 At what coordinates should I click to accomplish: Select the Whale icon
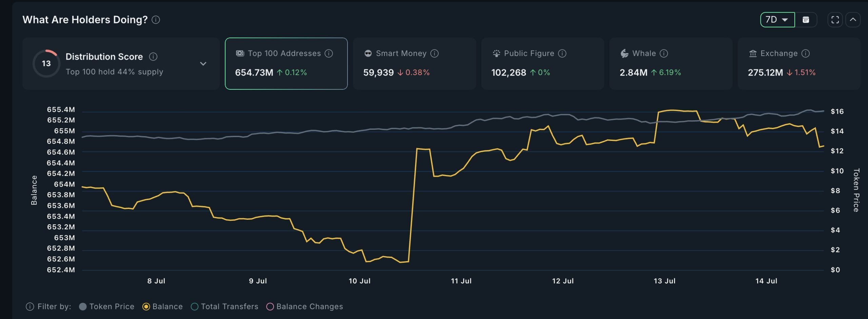click(624, 53)
